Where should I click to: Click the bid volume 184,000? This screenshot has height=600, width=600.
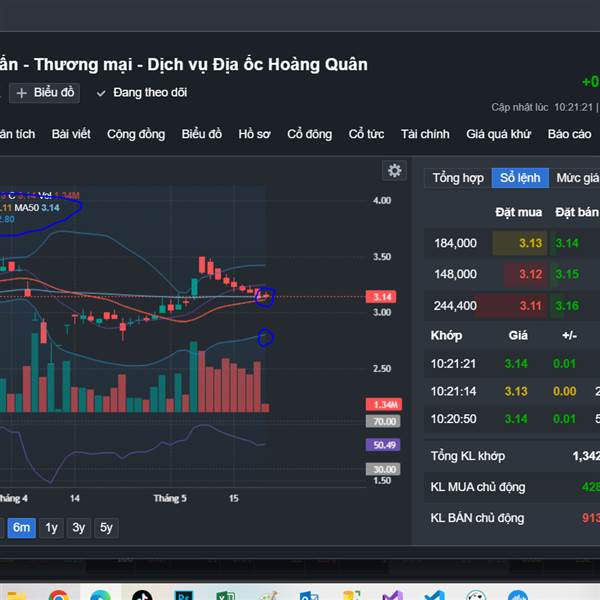(x=455, y=243)
